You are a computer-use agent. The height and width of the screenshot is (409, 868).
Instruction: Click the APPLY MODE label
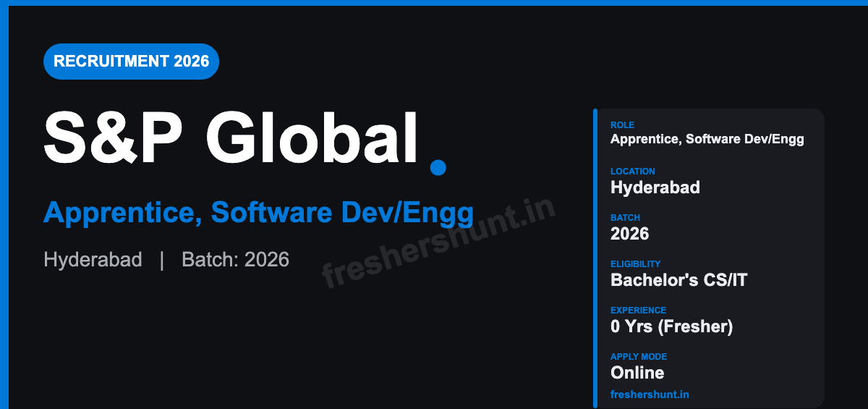pyautogui.click(x=639, y=357)
